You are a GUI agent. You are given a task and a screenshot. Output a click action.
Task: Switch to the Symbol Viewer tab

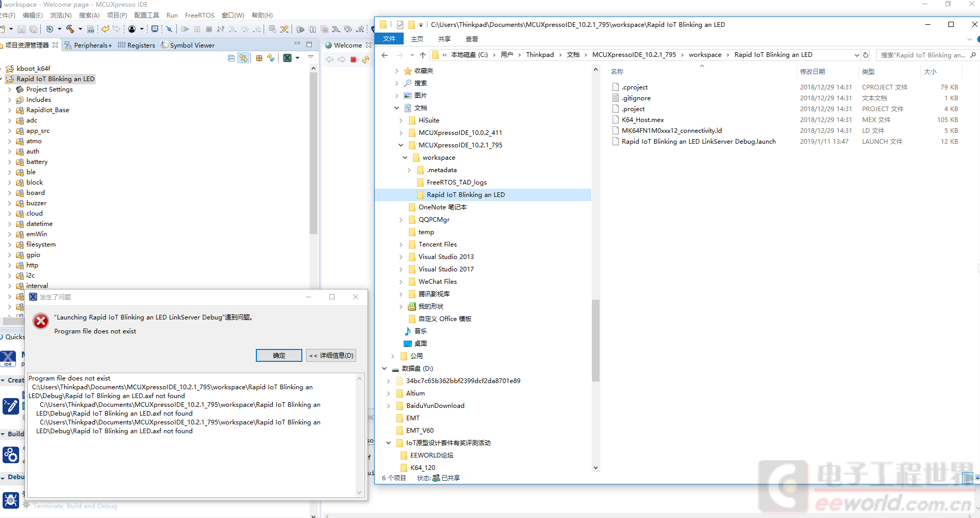point(188,45)
